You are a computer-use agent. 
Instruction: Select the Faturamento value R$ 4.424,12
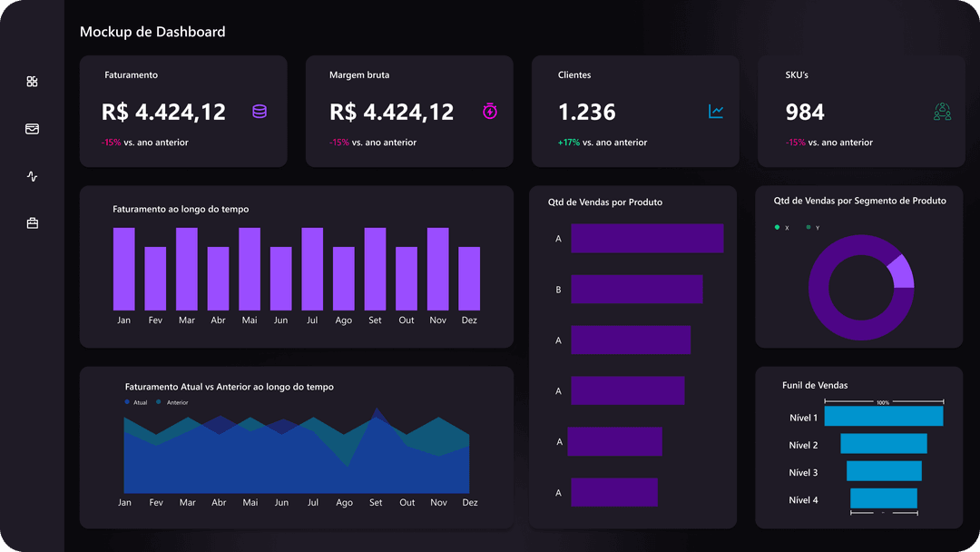click(x=163, y=112)
